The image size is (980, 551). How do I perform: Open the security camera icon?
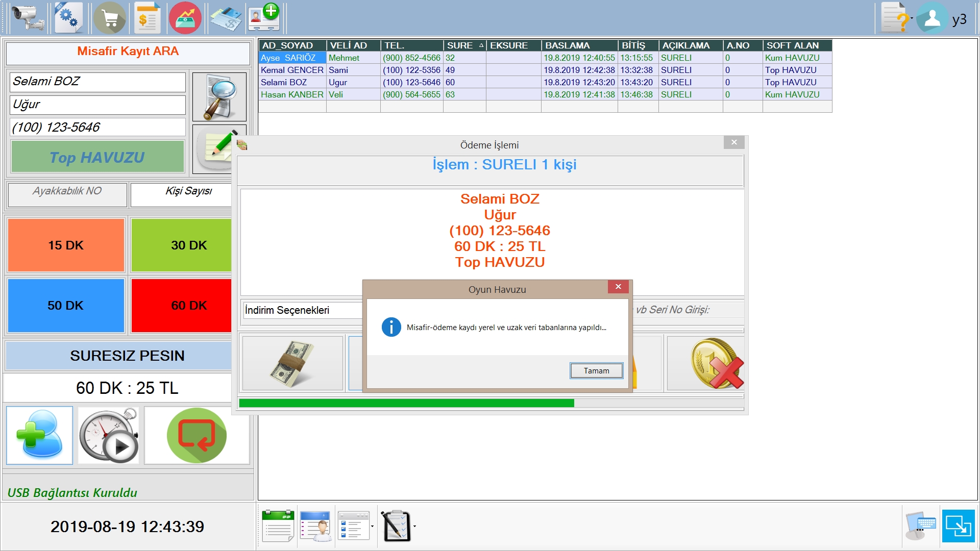tap(27, 18)
